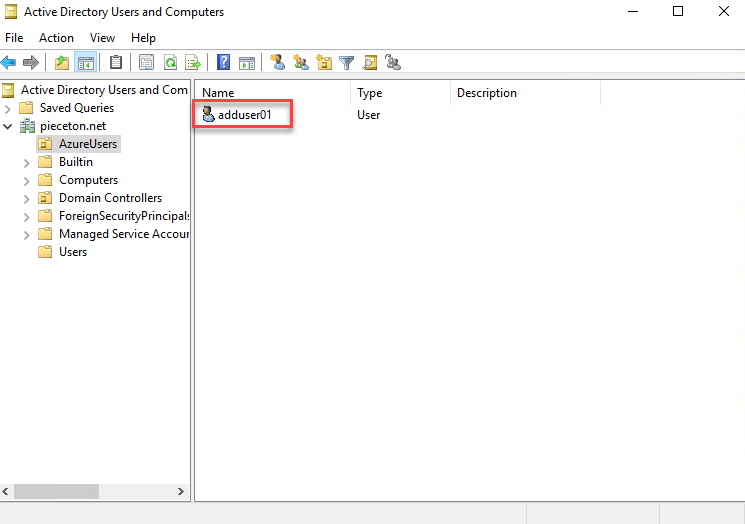Click the application icon in the title bar
The image size is (745, 524).
[11, 11]
